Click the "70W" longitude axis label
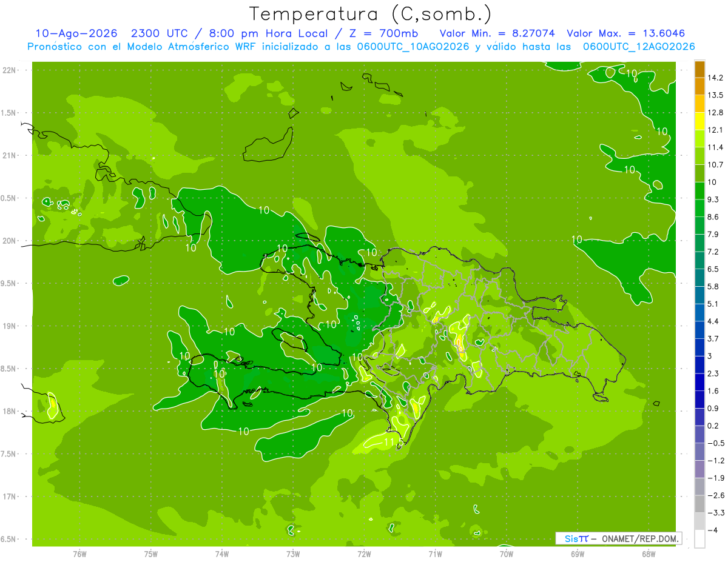 click(506, 554)
